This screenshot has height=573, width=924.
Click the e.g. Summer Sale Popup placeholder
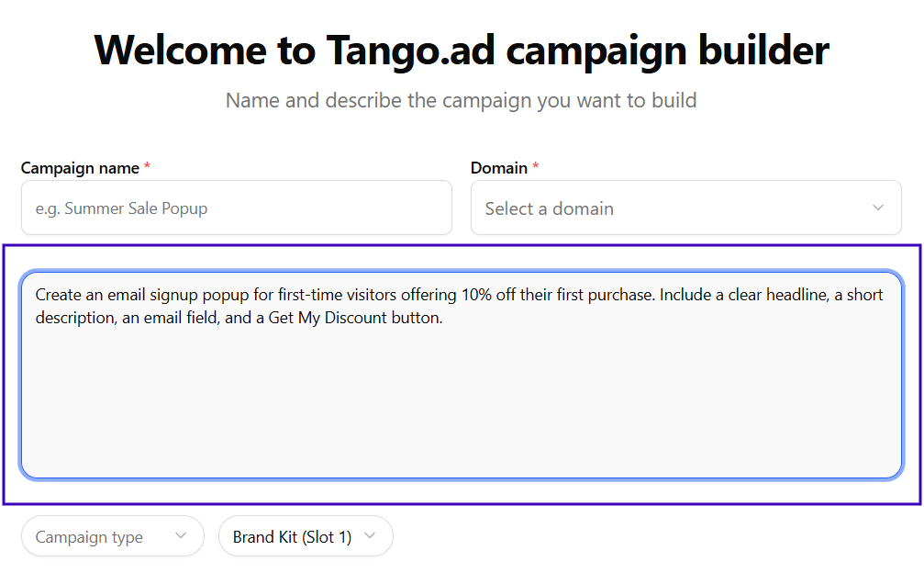(121, 208)
